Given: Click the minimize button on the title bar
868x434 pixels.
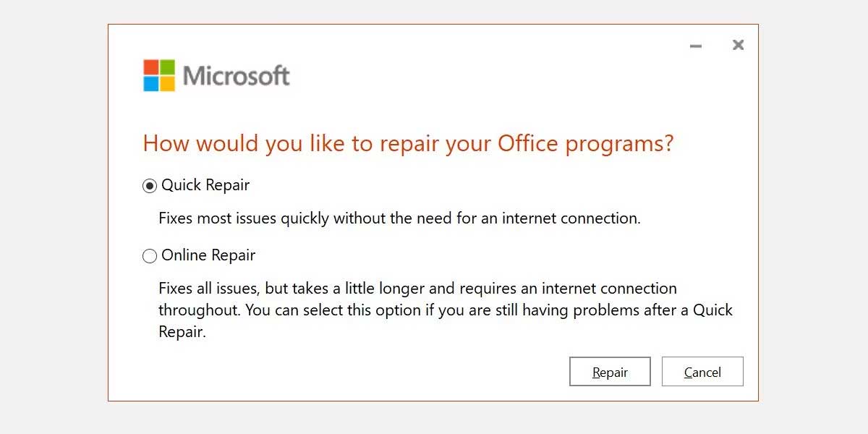Looking at the screenshot, I should pos(695,45).
